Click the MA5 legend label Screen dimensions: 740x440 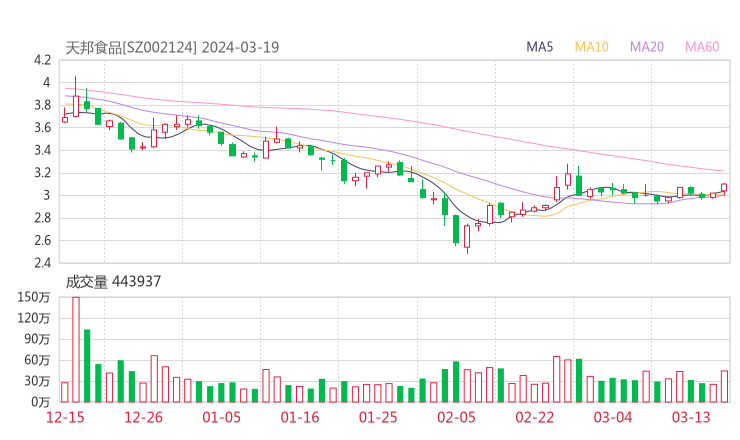[x=539, y=47]
